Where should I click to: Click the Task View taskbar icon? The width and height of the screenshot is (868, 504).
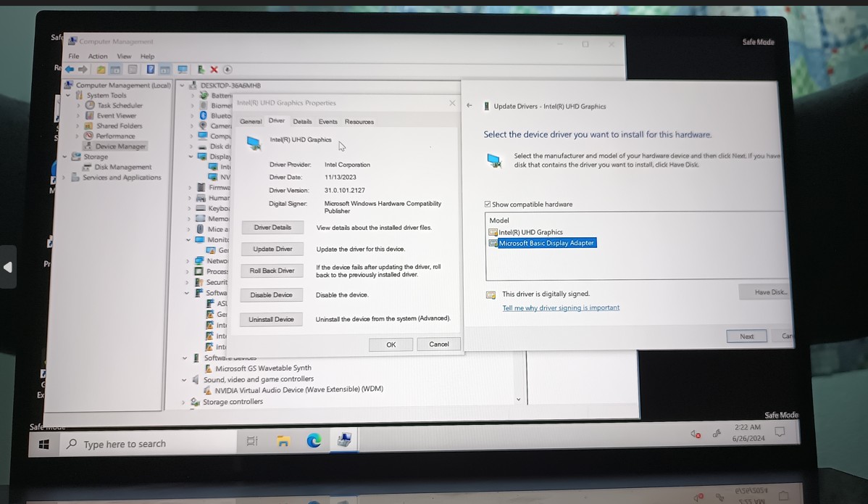coord(252,442)
